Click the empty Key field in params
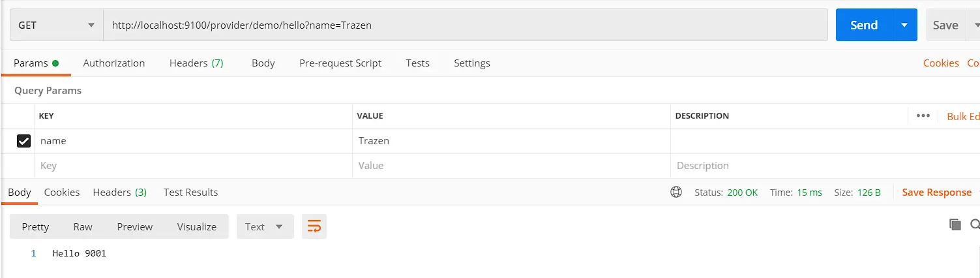This screenshot has width=980, height=278. coord(194,166)
